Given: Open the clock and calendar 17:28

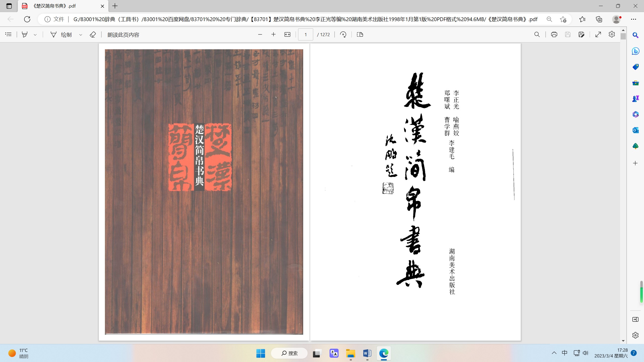Looking at the screenshot, I should (x=611, y=353).
